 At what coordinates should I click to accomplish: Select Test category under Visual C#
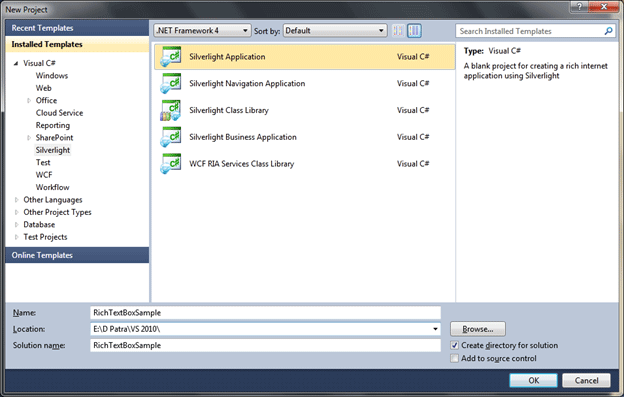[43, 162]
